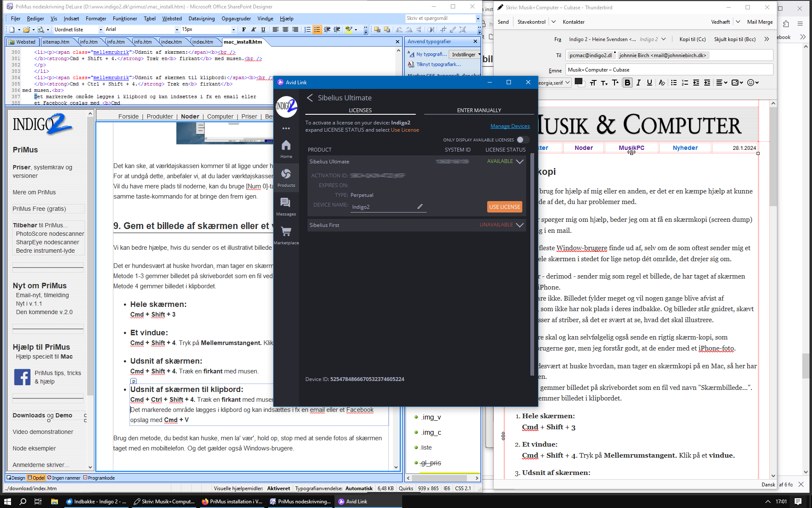
Task: Open the Filer menu
Action: click(16, 19)
